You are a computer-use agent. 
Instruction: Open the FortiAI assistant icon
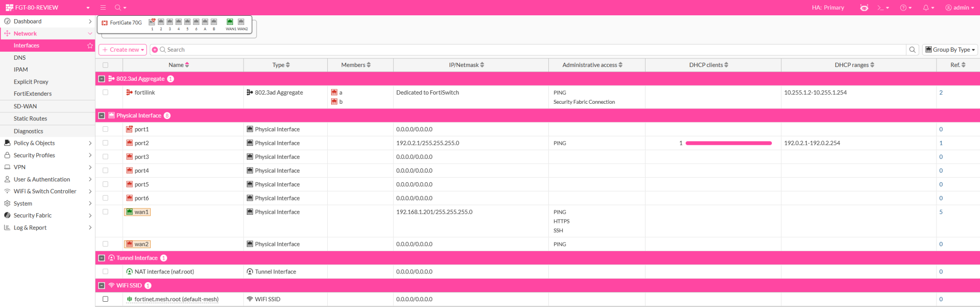864,8
